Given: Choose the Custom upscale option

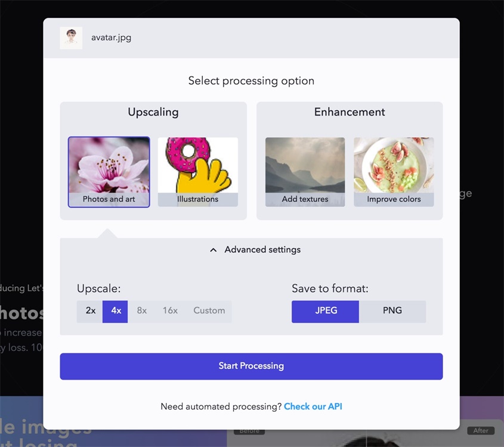Looking at the screenshot, I should click(209, 312).
